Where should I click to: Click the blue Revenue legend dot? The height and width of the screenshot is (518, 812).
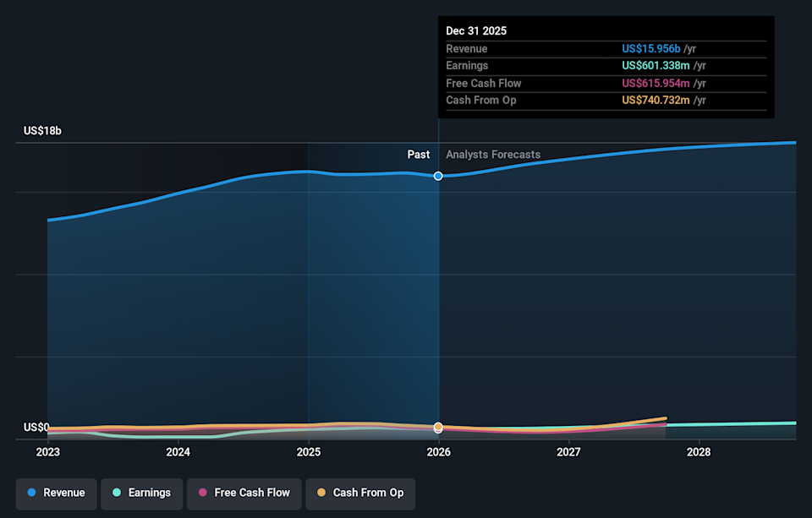31,493
